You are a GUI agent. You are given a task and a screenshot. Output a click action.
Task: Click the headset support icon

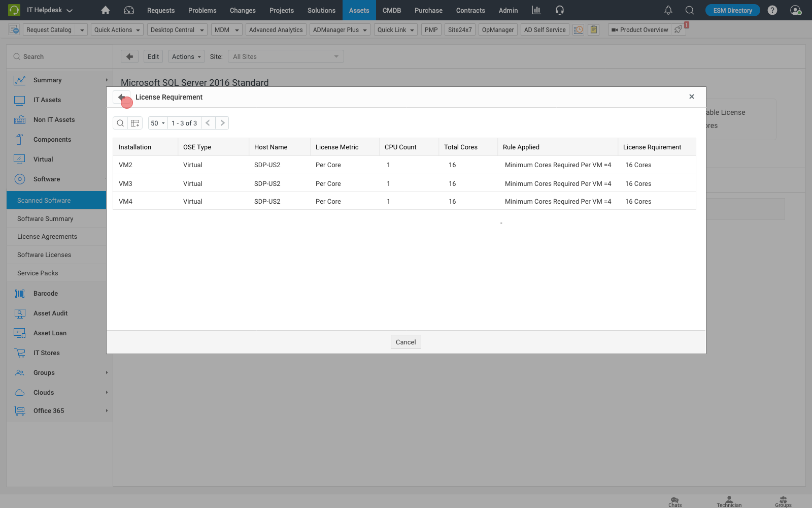pyautogui.click(x=560, y=10)
